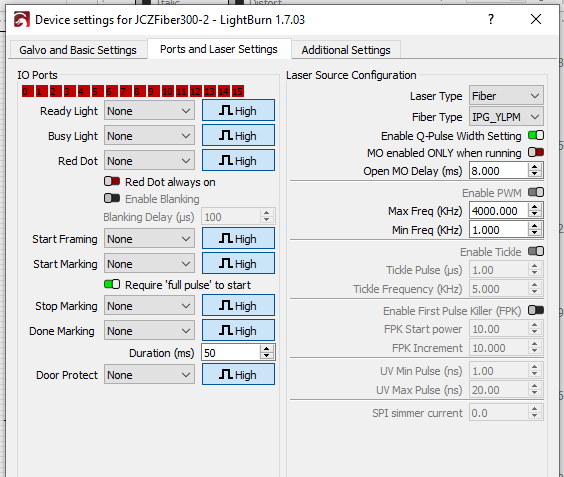Click the Duration (ms) input field

[x=231, y=353]
